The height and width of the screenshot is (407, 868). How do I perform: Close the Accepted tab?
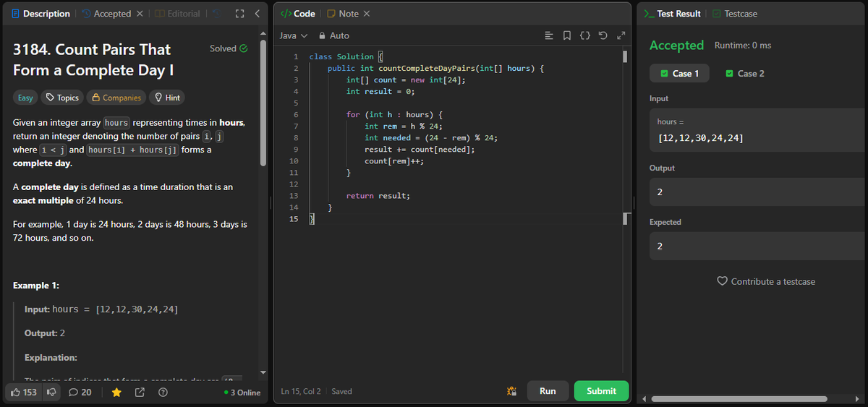point(140,14)
